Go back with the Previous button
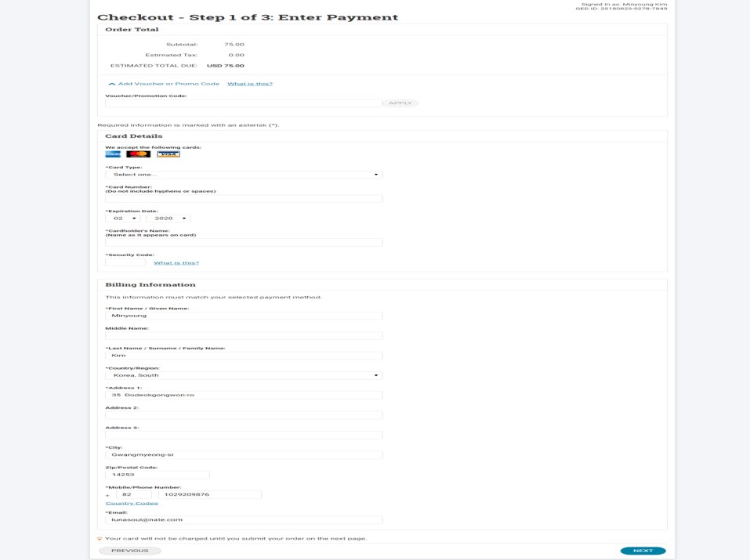This screenshot has height=560, width=750. 130,551
